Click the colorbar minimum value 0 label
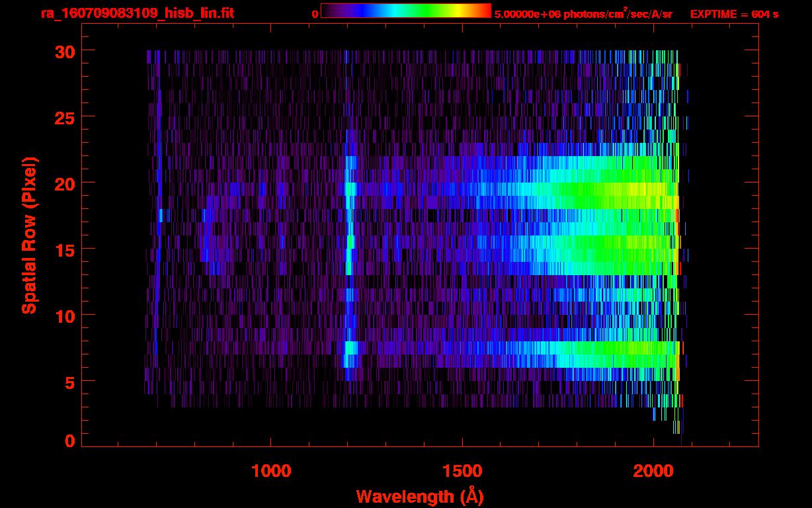 point(315,14)
